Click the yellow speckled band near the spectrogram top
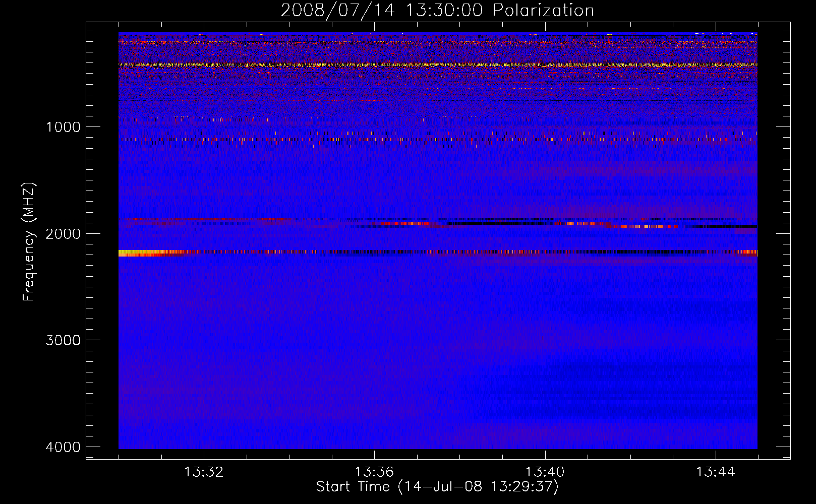The height and width of the screenshot is (504, 816). pos(438,65)
